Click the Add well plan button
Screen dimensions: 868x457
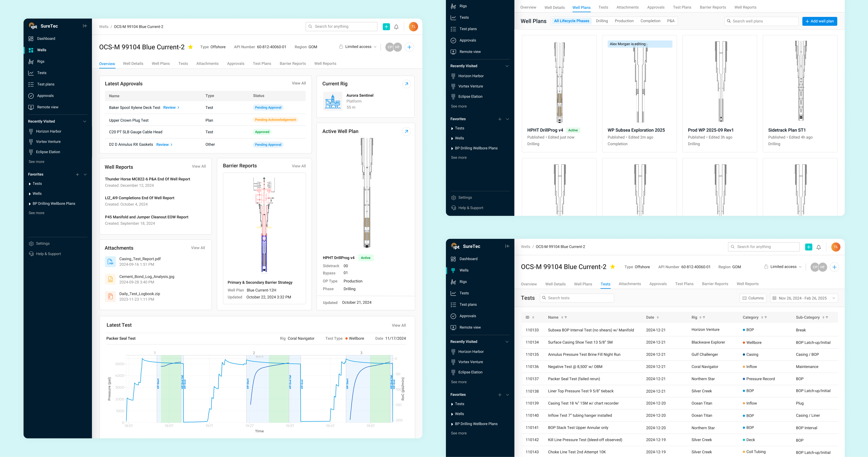click(x=819, y=21)
